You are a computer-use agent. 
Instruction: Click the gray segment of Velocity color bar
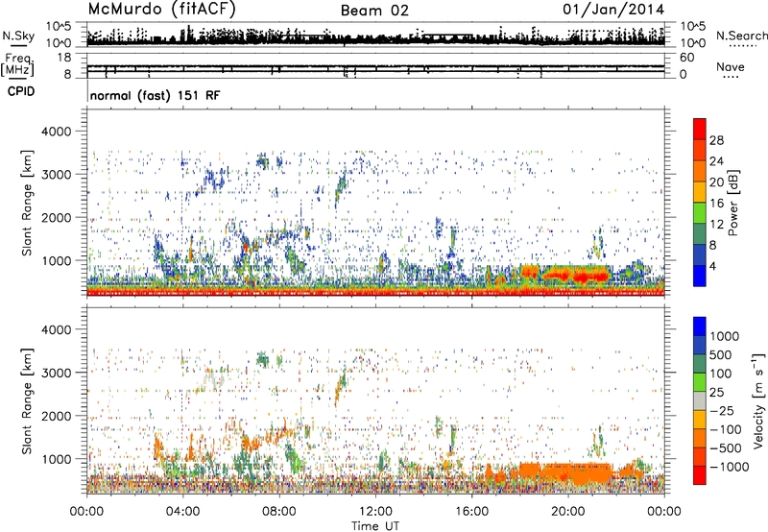[700, 401]
